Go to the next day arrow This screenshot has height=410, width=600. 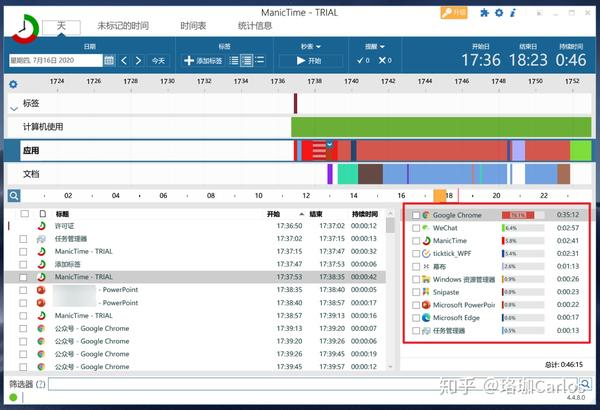[x=139, y=60]
